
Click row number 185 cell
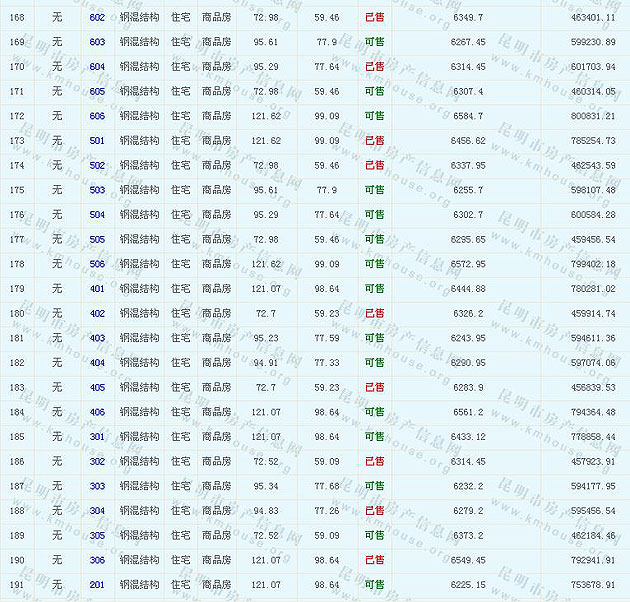click(17, 437)
